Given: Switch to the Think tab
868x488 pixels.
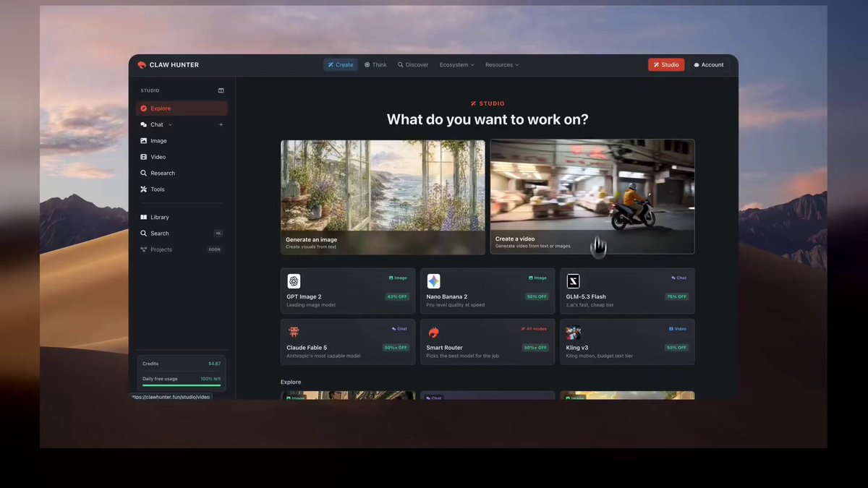Looking at the screenshot, I should click(x=375, y=65).
